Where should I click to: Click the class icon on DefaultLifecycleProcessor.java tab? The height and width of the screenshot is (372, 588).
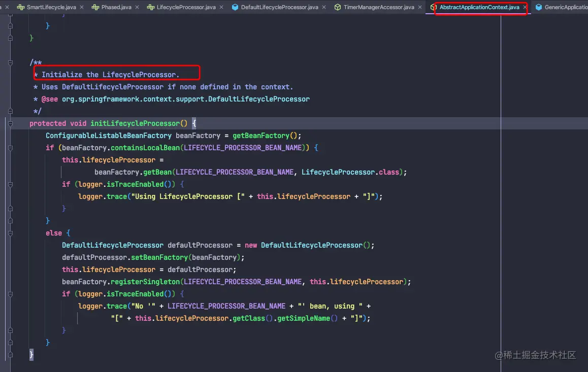[235, 7]
